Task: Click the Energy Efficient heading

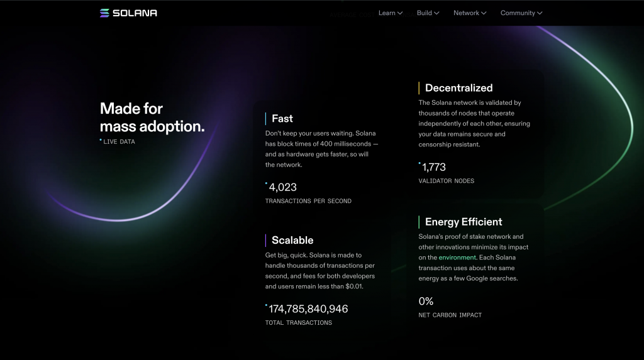Action: pyautogui.click(x=464, y=222)
